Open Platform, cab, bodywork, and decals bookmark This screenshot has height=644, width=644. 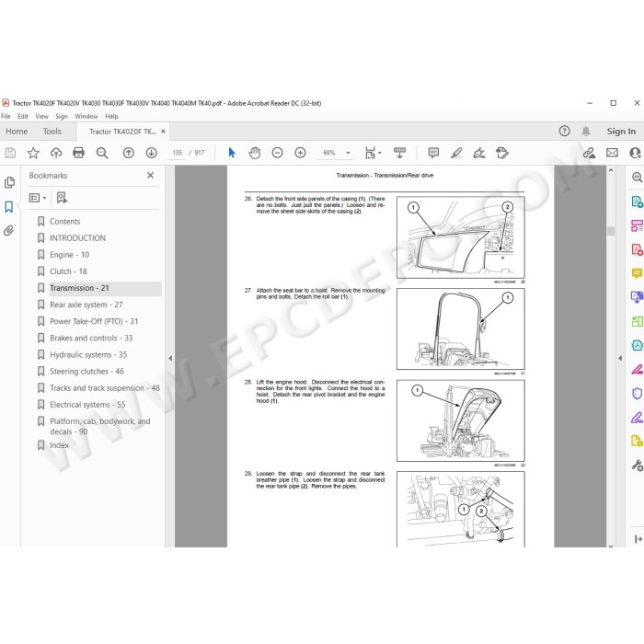tap(99, 426)
